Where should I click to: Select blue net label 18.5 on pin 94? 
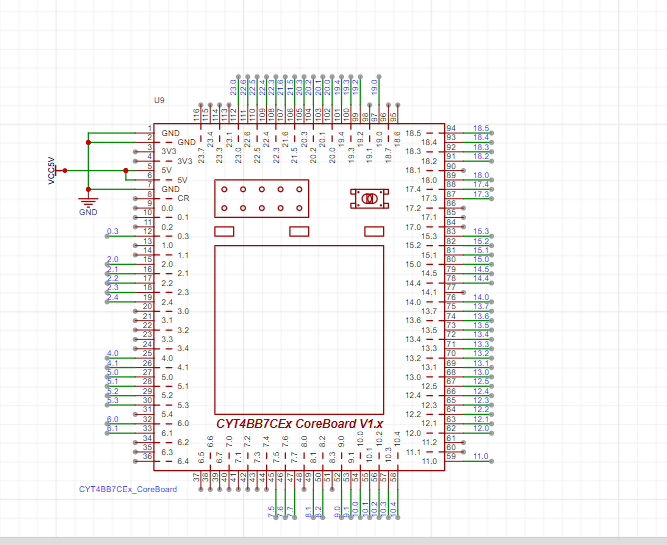(481, 128)
